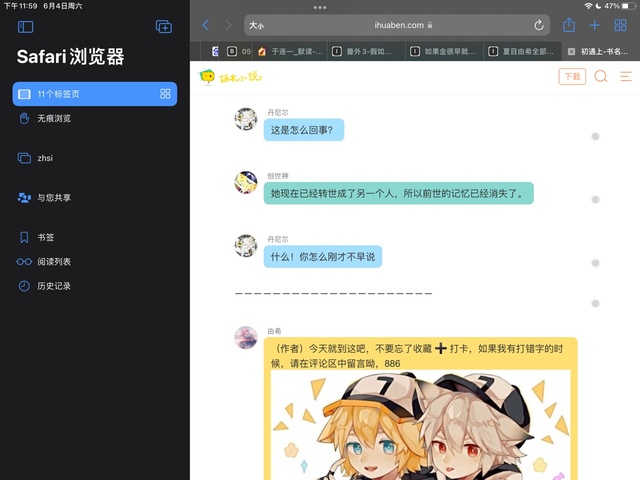The height and width of the screenshot is (480, 640).
Task: Close the 初遇上-书名 tab
Action: point(571,51)
